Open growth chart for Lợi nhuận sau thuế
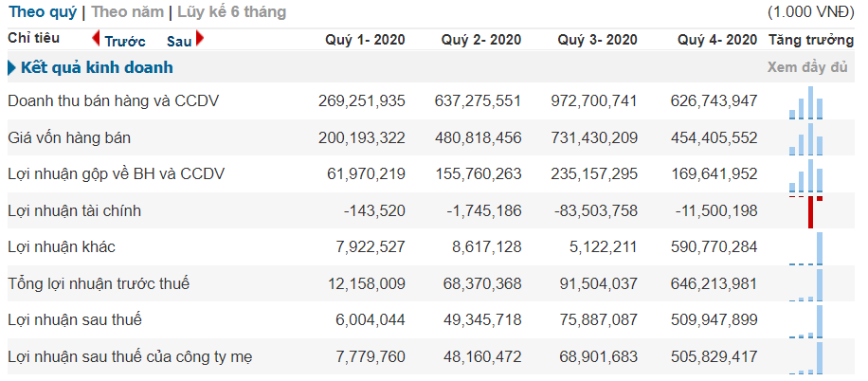This screenshot has height=381, width=868. 806,320
